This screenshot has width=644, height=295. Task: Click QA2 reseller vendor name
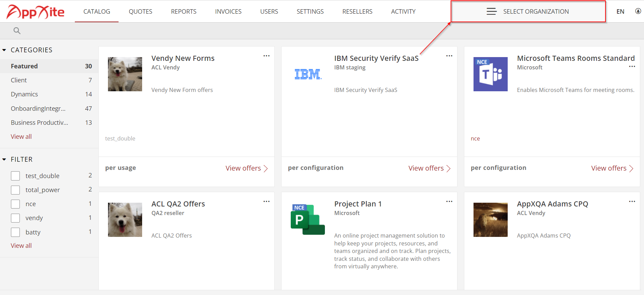pos(168,213)
